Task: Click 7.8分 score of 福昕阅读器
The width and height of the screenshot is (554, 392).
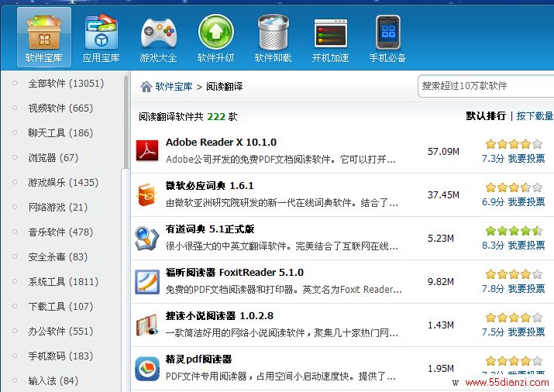Action: tap(493, 289)
